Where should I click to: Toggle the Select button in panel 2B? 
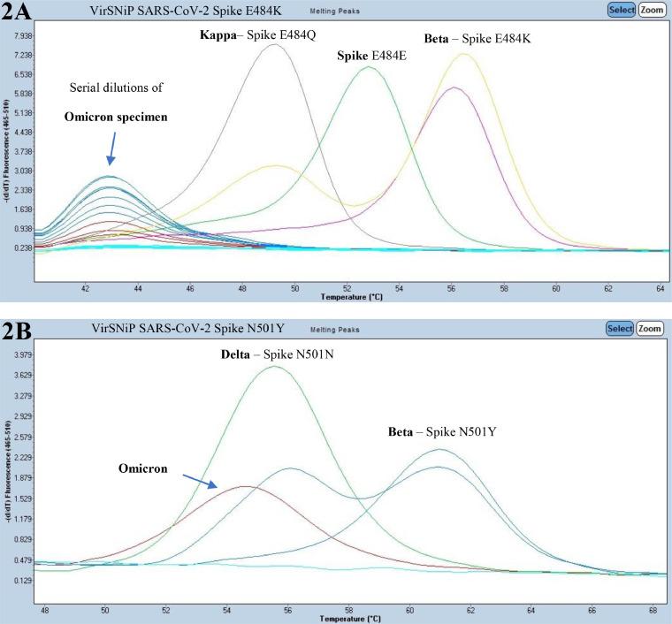point(619,328)
